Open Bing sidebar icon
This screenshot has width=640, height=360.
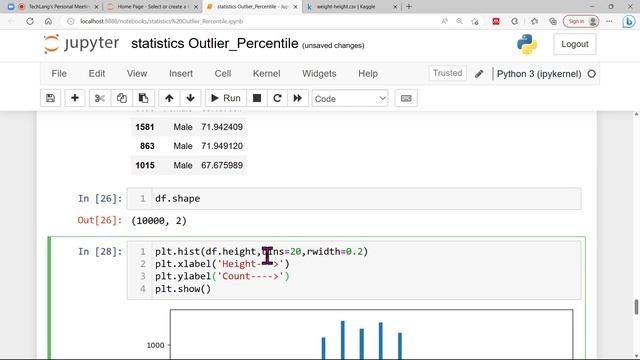click(x=629, y=22)
